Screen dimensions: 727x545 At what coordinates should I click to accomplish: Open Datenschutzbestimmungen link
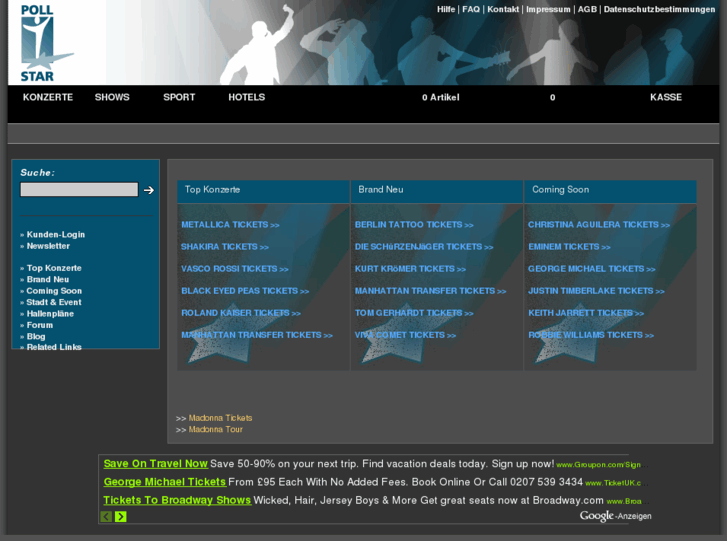(x=659, y=9)
